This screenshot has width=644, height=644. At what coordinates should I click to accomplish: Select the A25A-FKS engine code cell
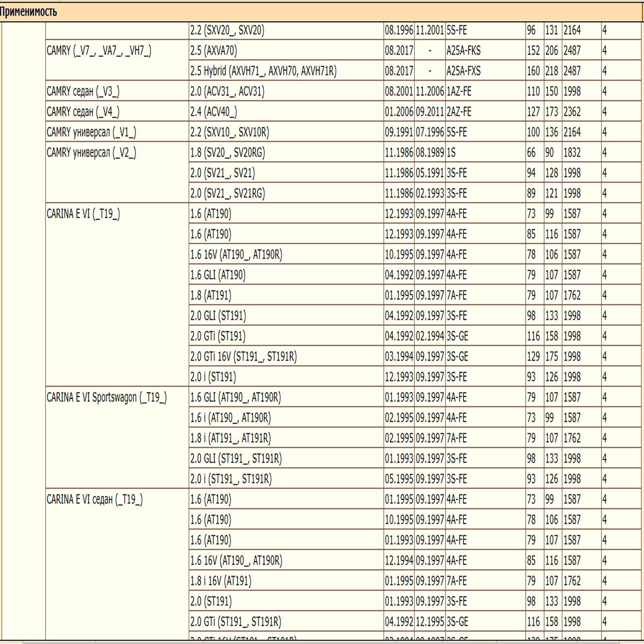click(463, 51)
